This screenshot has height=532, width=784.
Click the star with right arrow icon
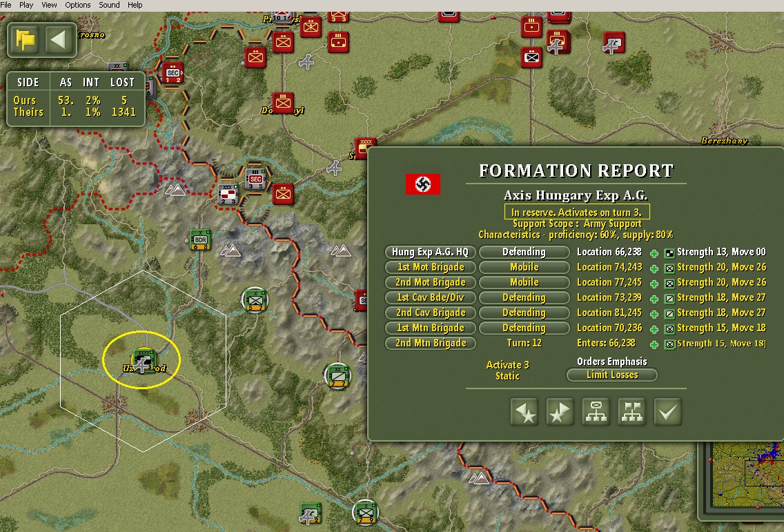[x=560, y=412]
